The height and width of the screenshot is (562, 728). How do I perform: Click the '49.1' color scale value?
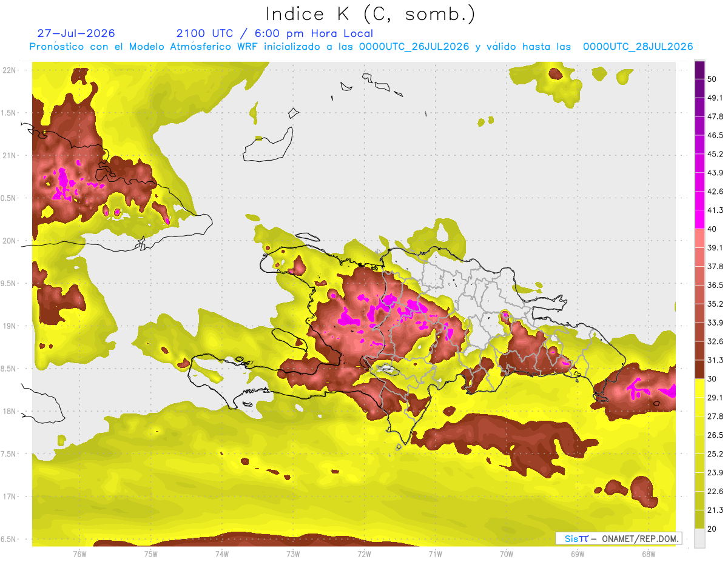coord(715,98)
